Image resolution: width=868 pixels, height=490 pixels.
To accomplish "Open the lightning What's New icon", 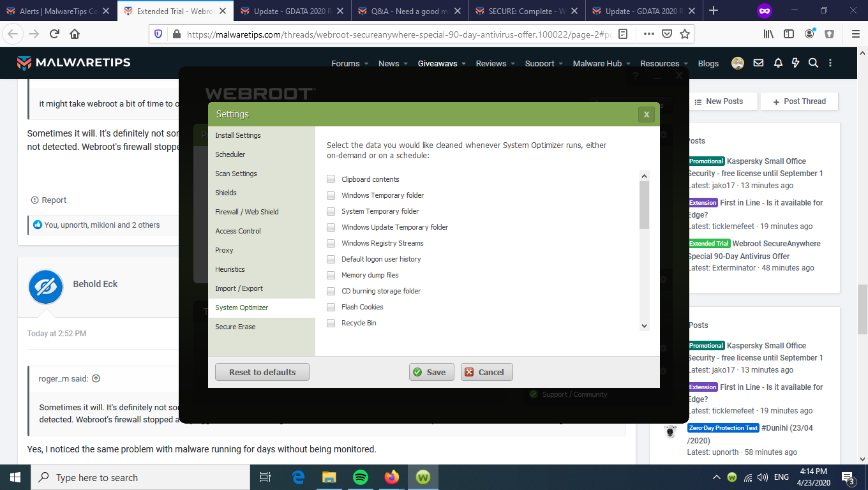I will click(795, 63).
